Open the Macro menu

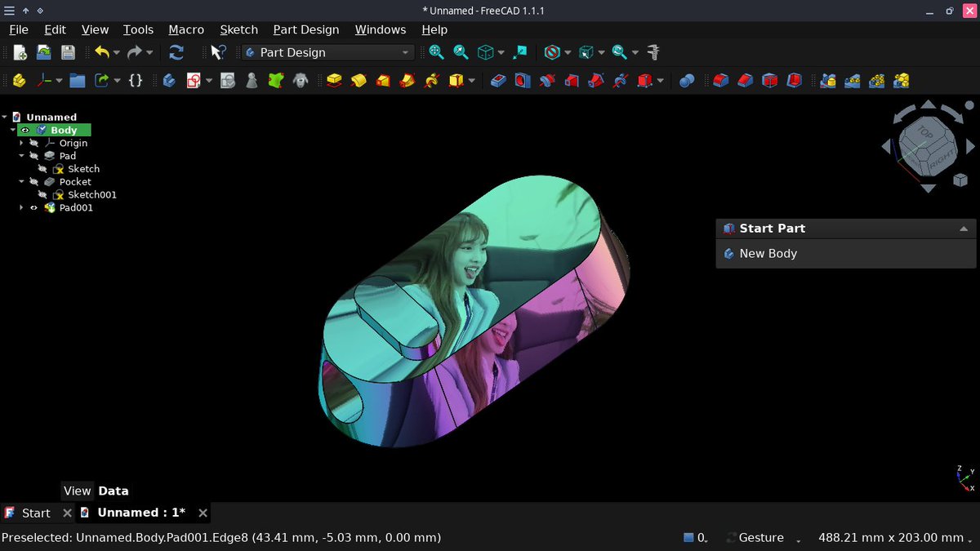pyautogui.click(x=186, y=29)
